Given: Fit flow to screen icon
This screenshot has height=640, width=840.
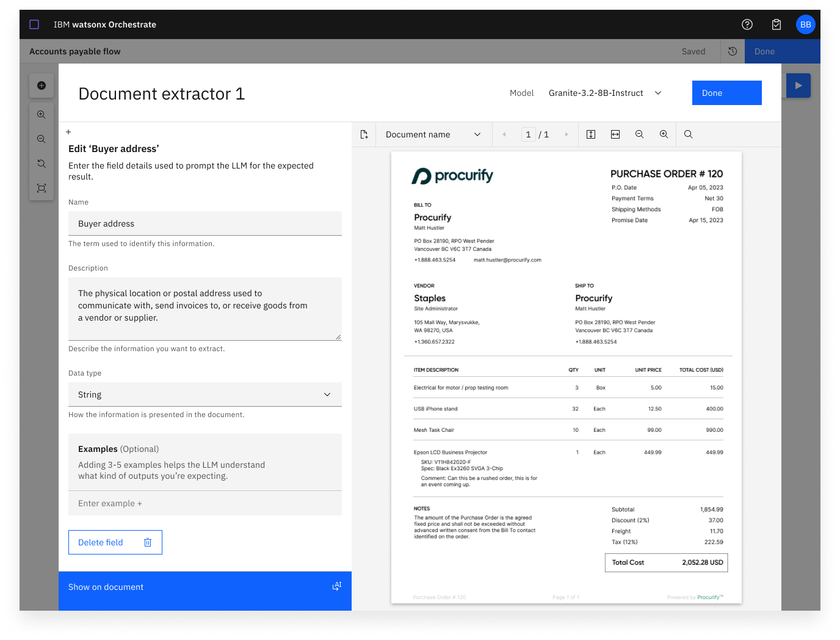Looking at the screenshot, I should (x=42, y=188).
